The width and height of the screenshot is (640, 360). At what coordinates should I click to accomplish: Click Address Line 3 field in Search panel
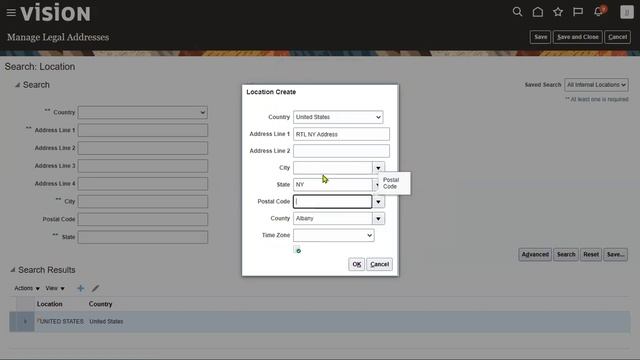[x=142, y=166]
